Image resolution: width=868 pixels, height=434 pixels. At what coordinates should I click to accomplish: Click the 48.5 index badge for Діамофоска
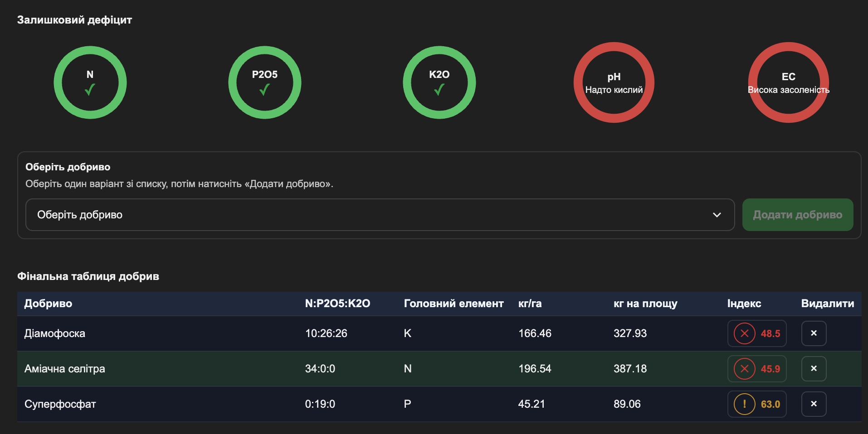coord(757,333)
